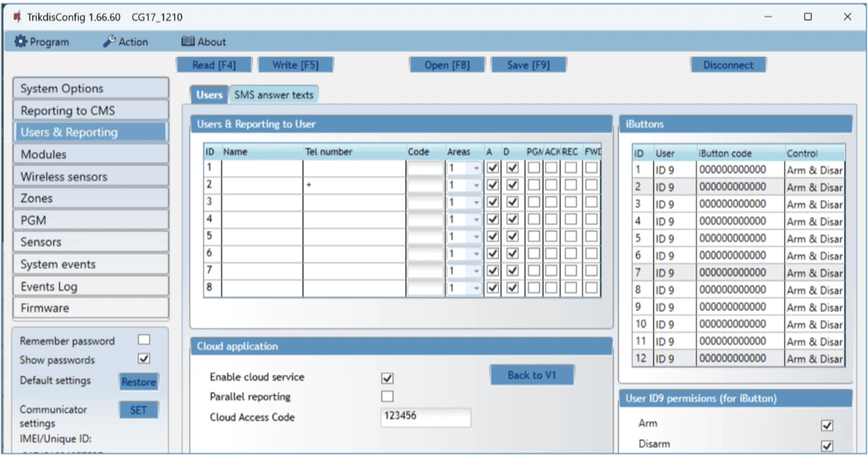The image size is (868, 457).
Task: Enable the Parallel reporting checkbox
Action: click(388, 396)
